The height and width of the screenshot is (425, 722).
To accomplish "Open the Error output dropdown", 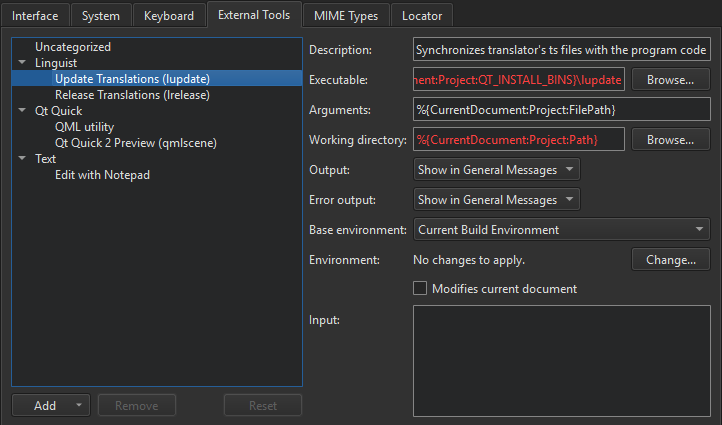I will tap(496, 200).
